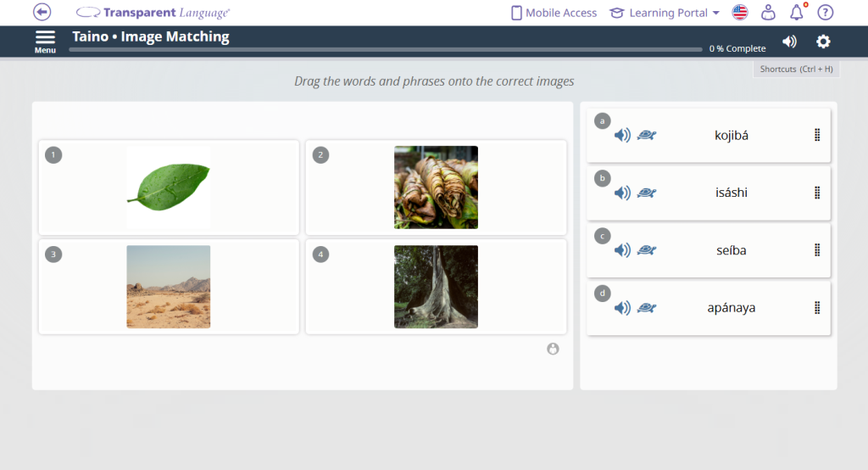Open the user profile icon
868x470 pixels.
tap(768, 13)
